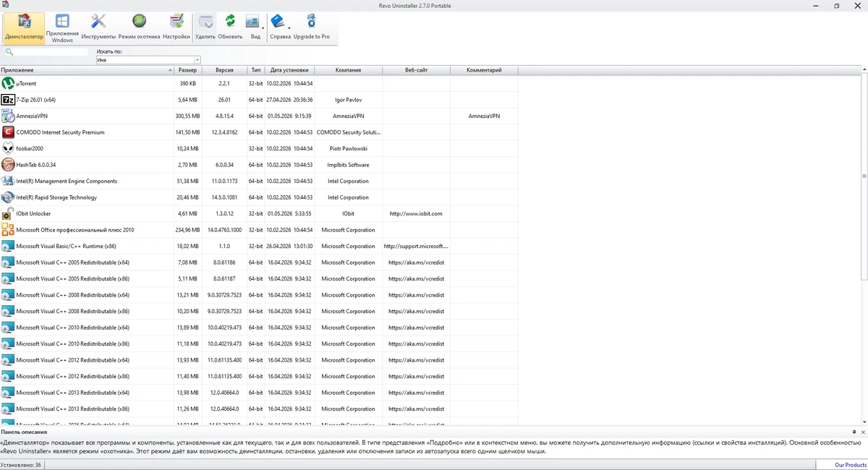Select the 7-Zip 26.01 icon
Image resolution: width=868 pixels, height=470 pixels.
pyautogui.click(x=8, y=100)
